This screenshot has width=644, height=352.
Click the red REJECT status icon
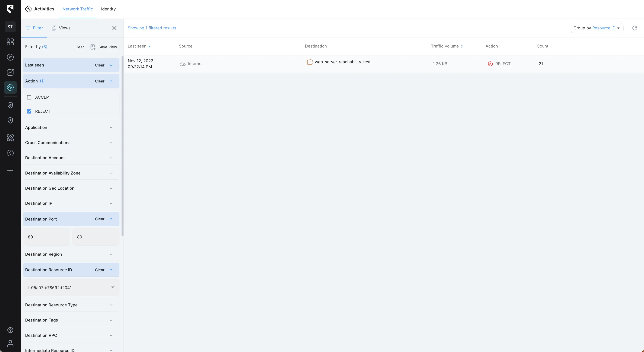pyautogui.click(x=490, y=64)
